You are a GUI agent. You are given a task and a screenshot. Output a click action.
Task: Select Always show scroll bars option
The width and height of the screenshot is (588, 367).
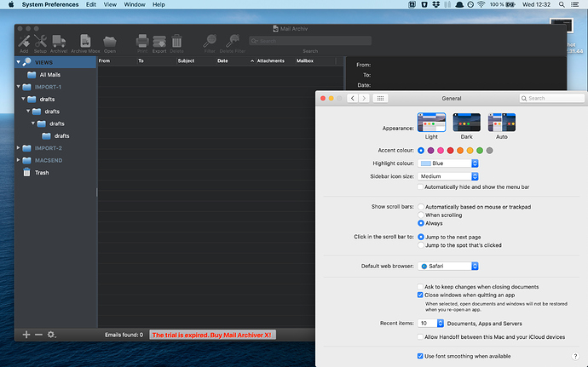pos(421,223)
